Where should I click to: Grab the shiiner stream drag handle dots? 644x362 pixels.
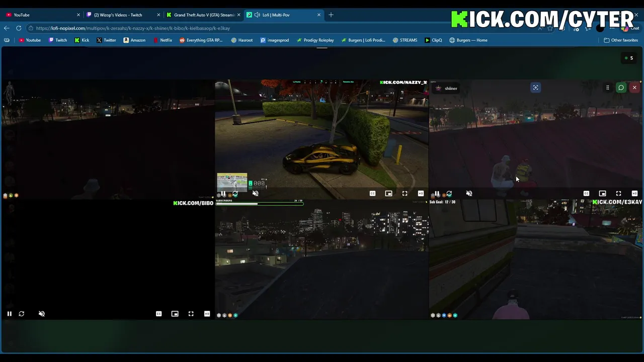pos(607,88)
